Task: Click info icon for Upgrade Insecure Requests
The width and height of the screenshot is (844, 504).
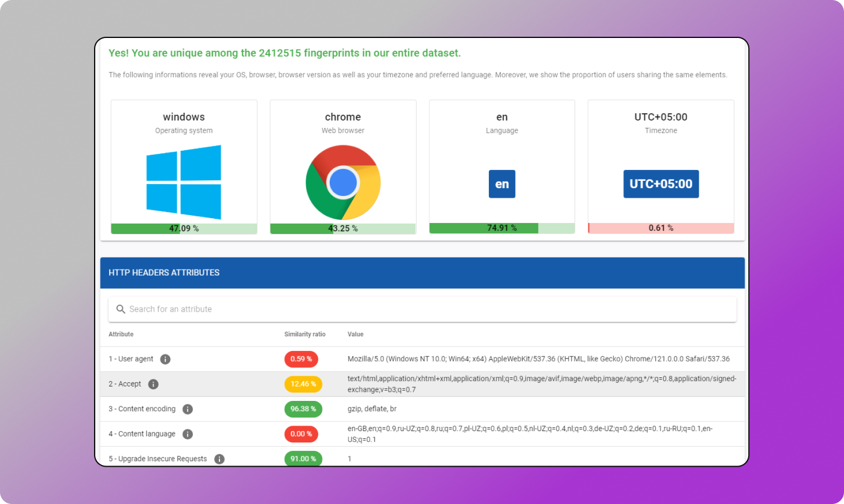Action: tap(219, 459)
